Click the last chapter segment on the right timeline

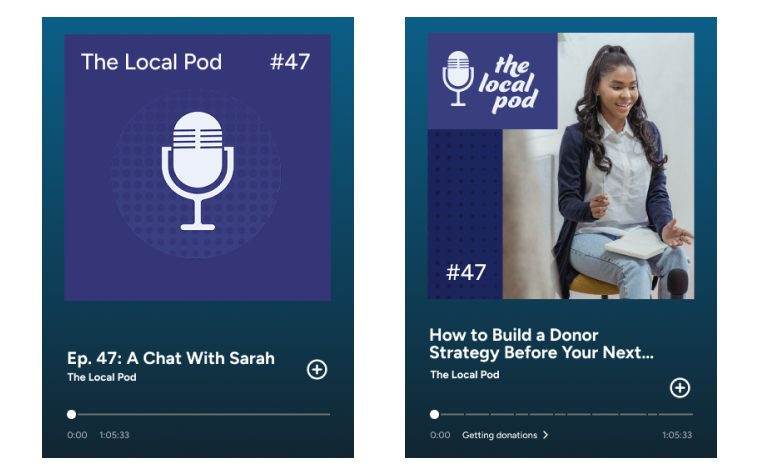click(x=676, y=414)
